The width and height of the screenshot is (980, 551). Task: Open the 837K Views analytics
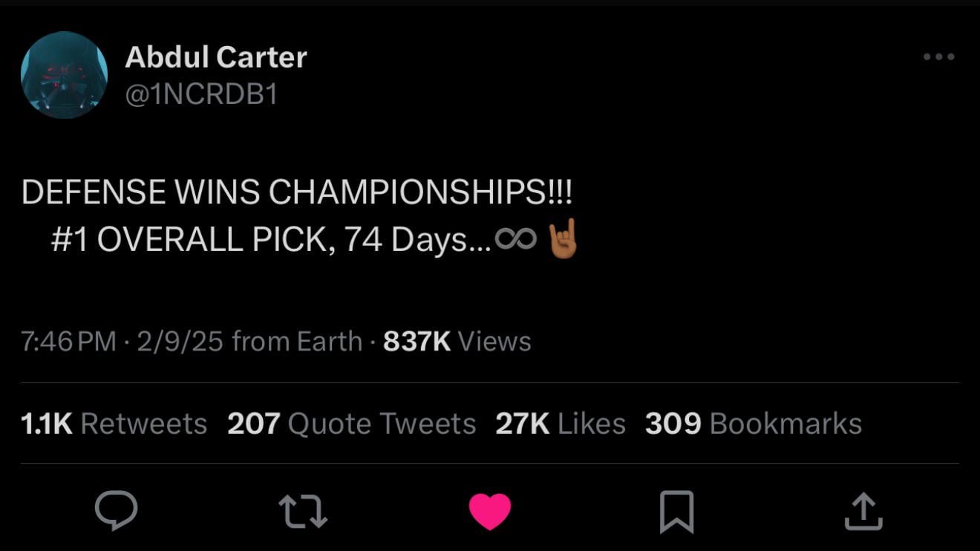(x=457, y=342)
